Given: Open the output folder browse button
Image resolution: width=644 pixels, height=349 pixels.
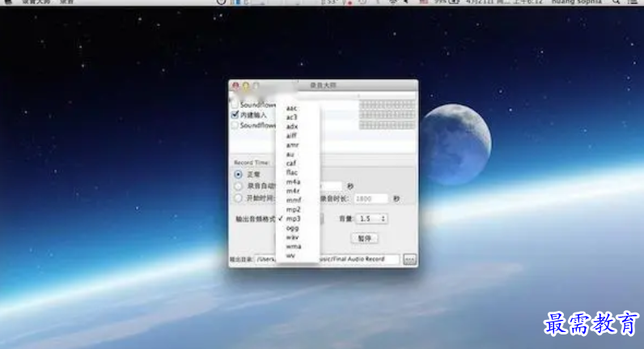Looking at the screenshot, I should tap(409, 259).
